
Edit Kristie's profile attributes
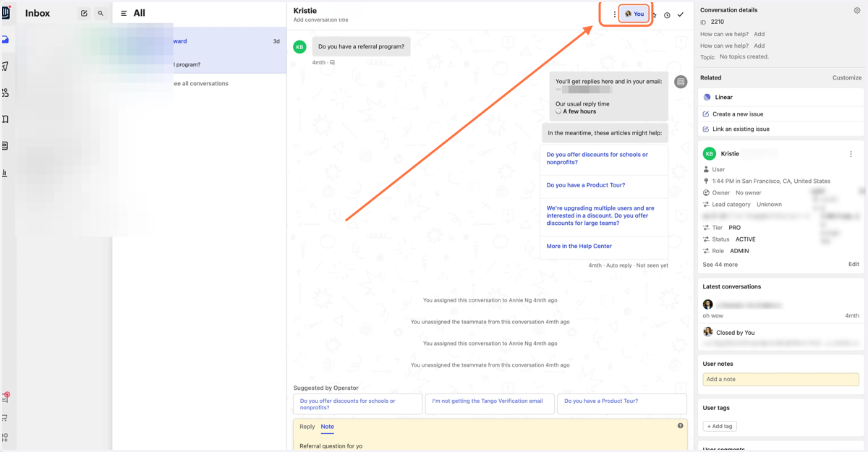tap(854, 265)
